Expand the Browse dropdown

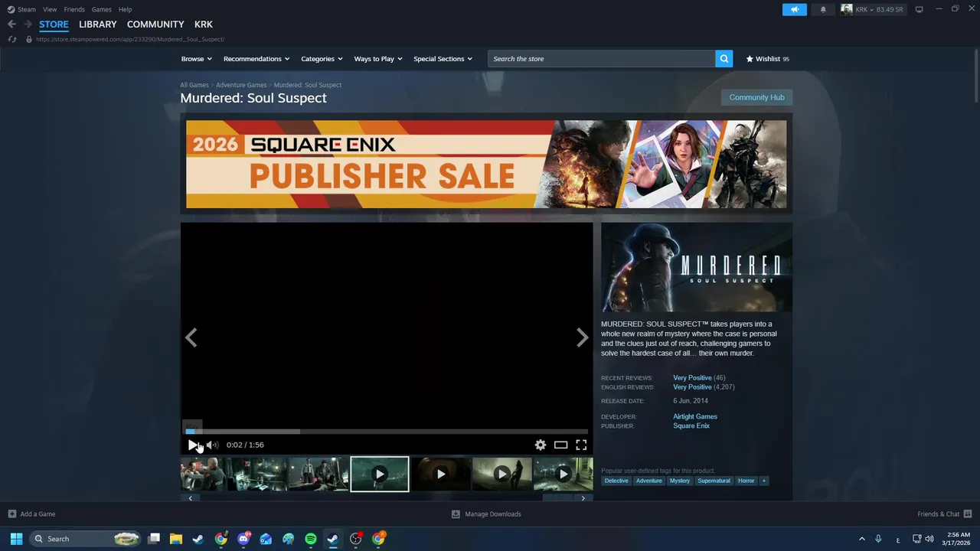click(197, 59)
